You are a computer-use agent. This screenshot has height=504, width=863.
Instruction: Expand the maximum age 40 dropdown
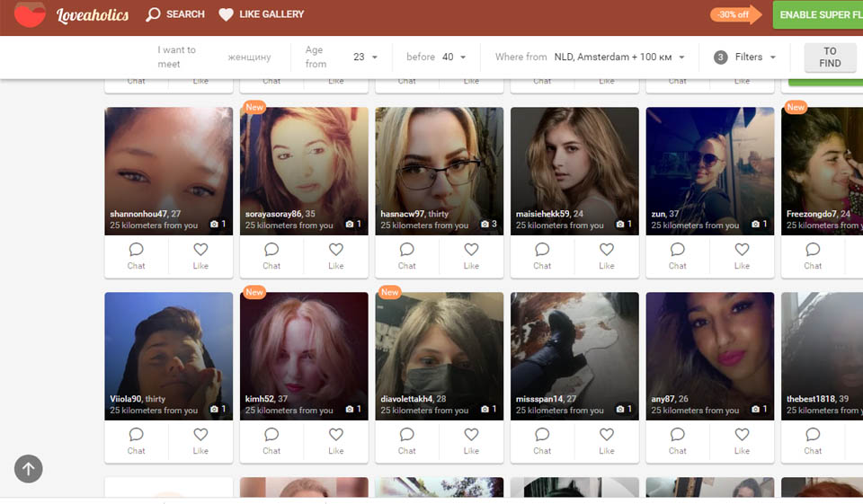[454, 57]
